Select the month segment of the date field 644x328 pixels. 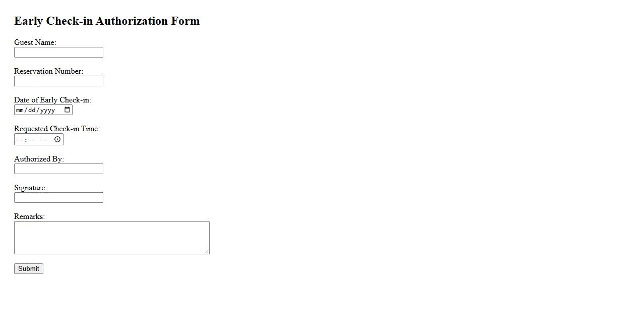click(x=20, y=110)
